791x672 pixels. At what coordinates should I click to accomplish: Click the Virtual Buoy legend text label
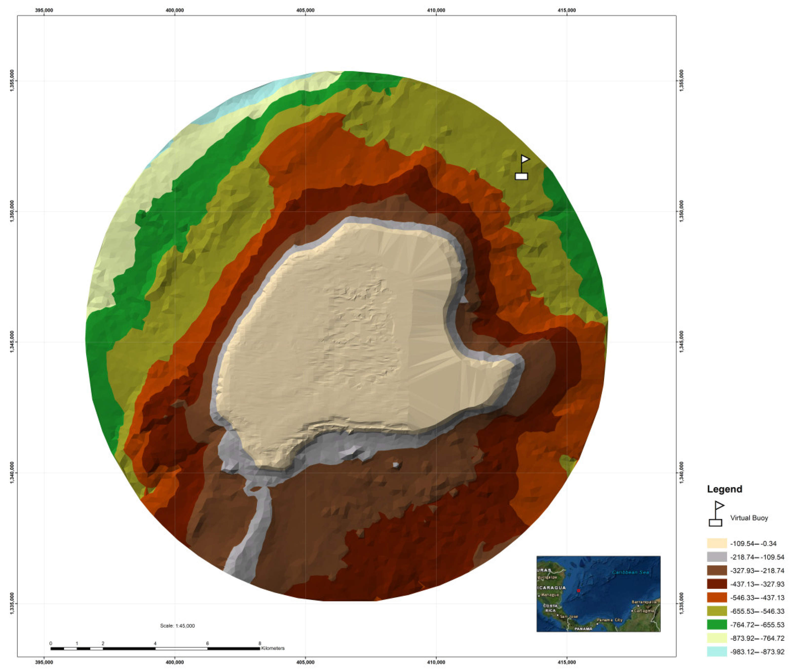(749, 518)
